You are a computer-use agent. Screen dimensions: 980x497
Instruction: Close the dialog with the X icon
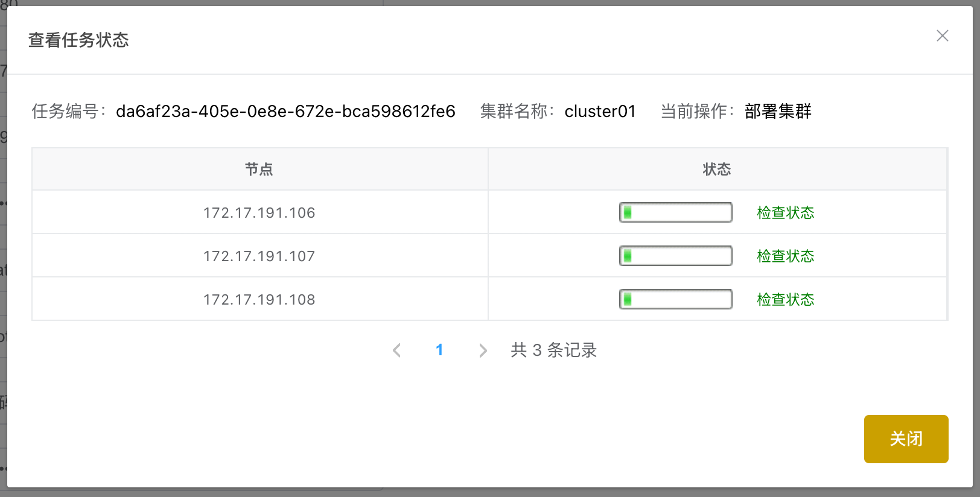[942, 36]
